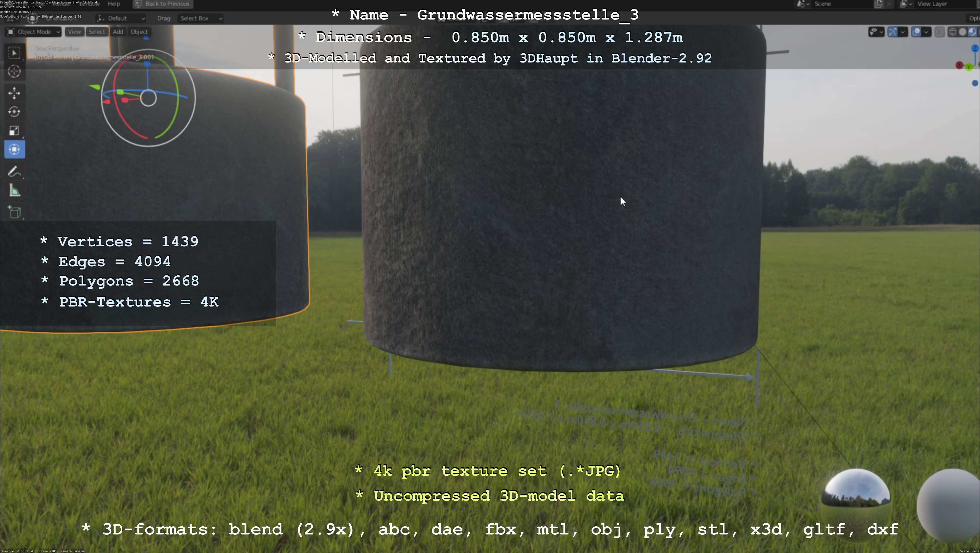Screen dimensions: 980x553
Task: Open the Object Mode dropdown
Action: click(x=33, y=32)
